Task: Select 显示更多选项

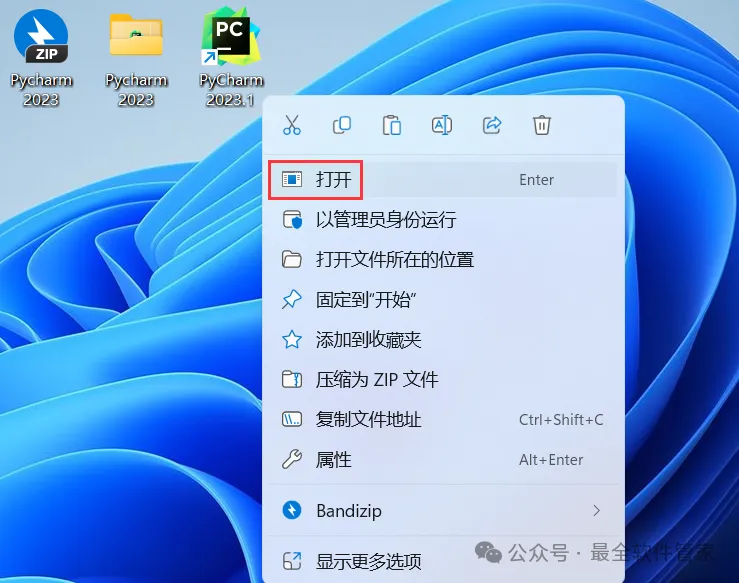Action: click(x=443, y=561)
